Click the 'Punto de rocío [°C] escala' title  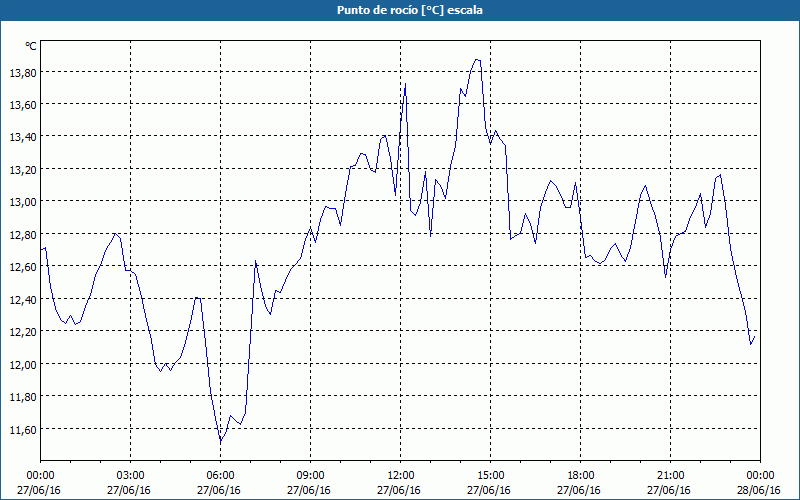click(x=410, y=10)
